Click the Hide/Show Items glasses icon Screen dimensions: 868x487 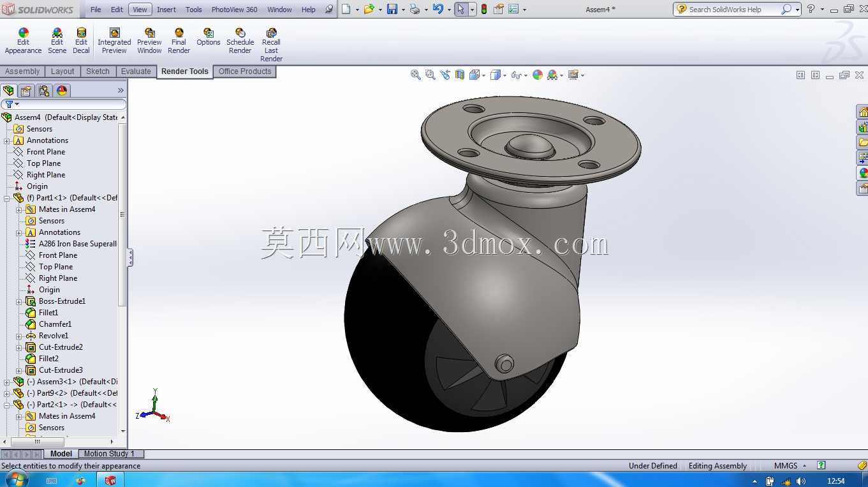point(516,75)
